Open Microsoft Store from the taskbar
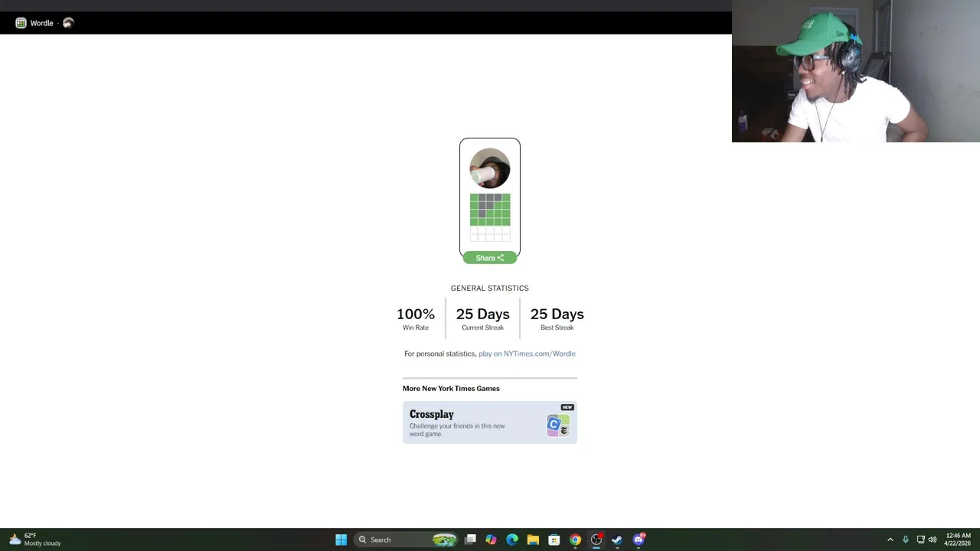The height and width of the screenshot is (551, 980). (554, 540)
